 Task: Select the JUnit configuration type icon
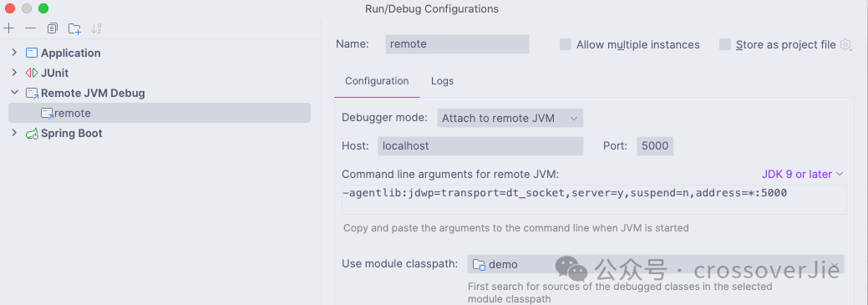(x=32, y=73)
